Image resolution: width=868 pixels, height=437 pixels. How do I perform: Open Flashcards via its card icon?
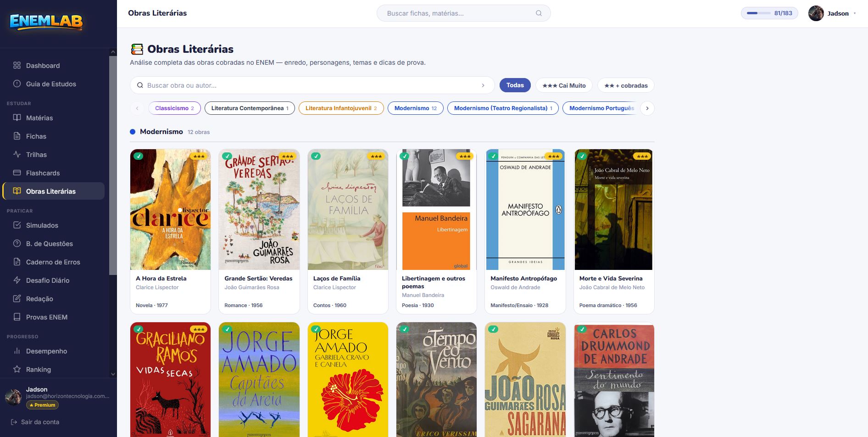pyautogui.click(x=17, y=173)
